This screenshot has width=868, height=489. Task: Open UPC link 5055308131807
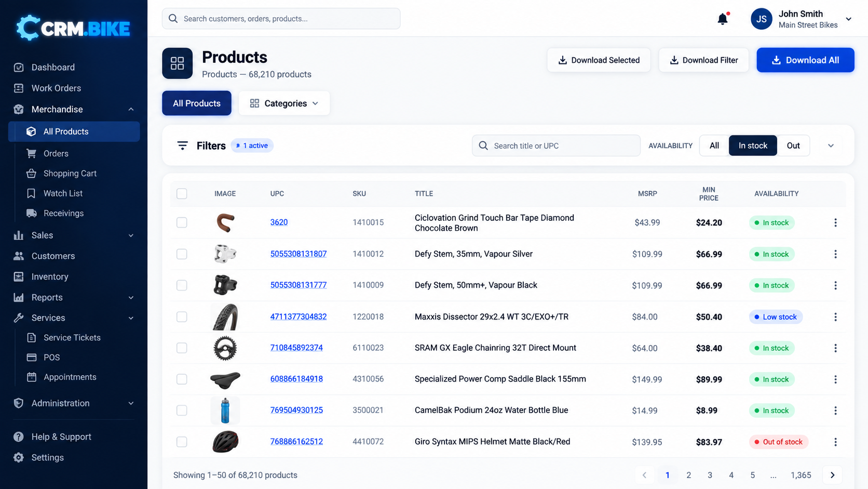click(x=299, y=254)
